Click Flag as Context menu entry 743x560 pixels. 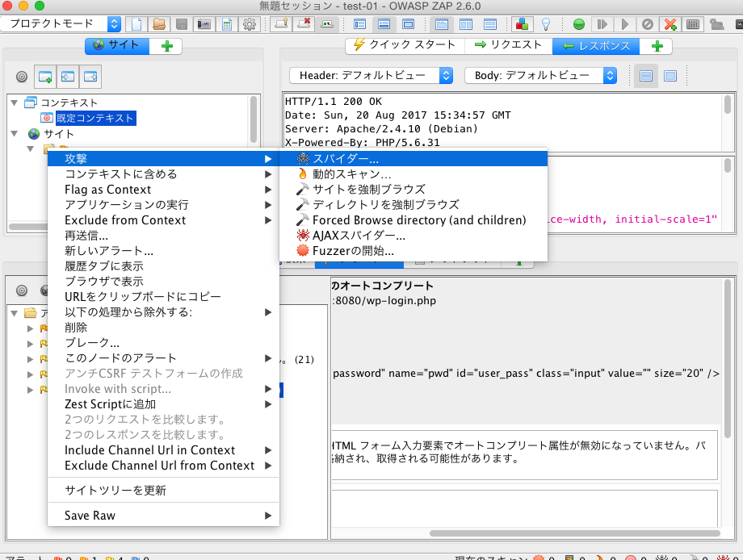(x=163, y=190)
